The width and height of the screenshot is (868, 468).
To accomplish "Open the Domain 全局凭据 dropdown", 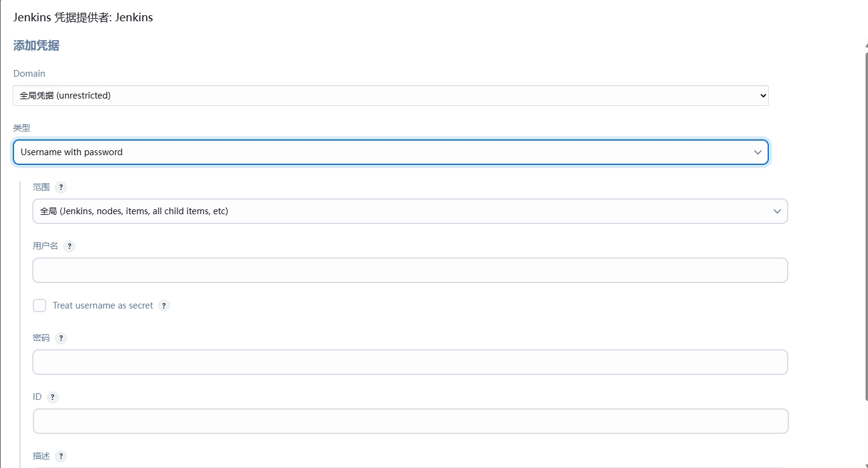I will click(391, 96).
